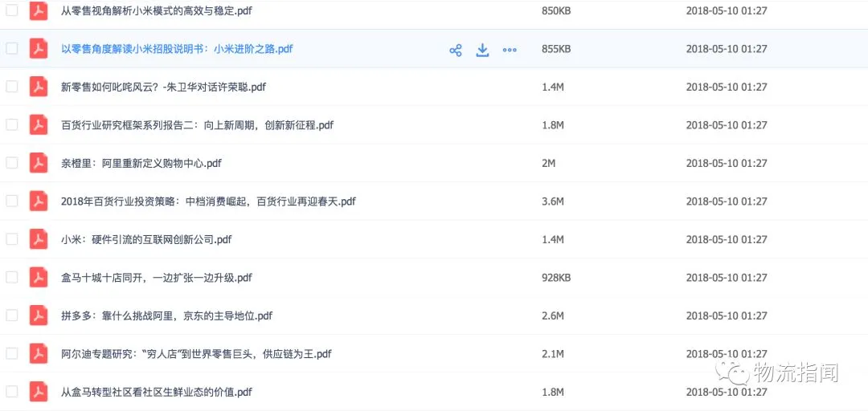The height and width of the screenshot is (411, 868).
Task: Click the 928KB size value
Action: tap(556, 278)
